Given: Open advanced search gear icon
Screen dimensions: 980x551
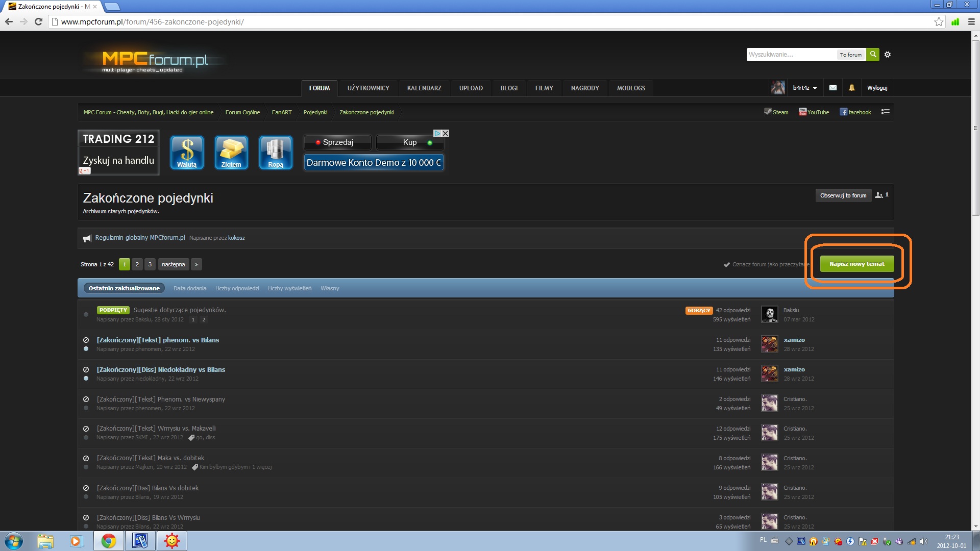Looking at the screenshot, I should tap(888, 55).
